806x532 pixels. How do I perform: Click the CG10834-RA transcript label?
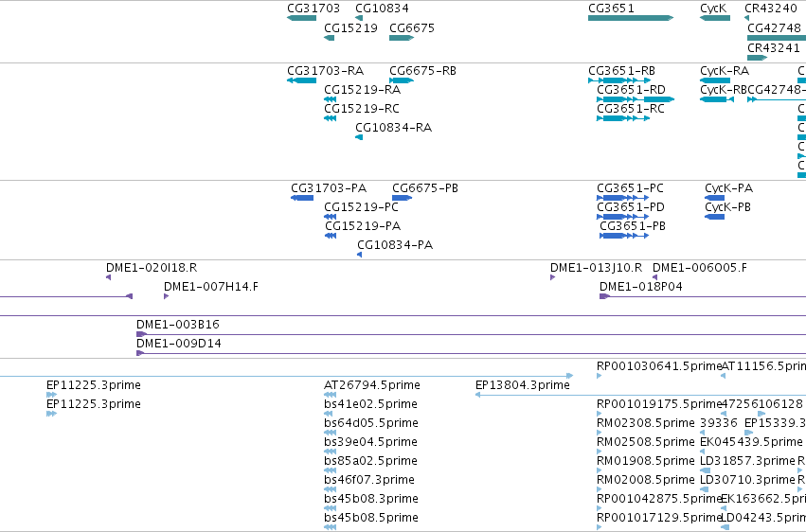coord(393,128)
